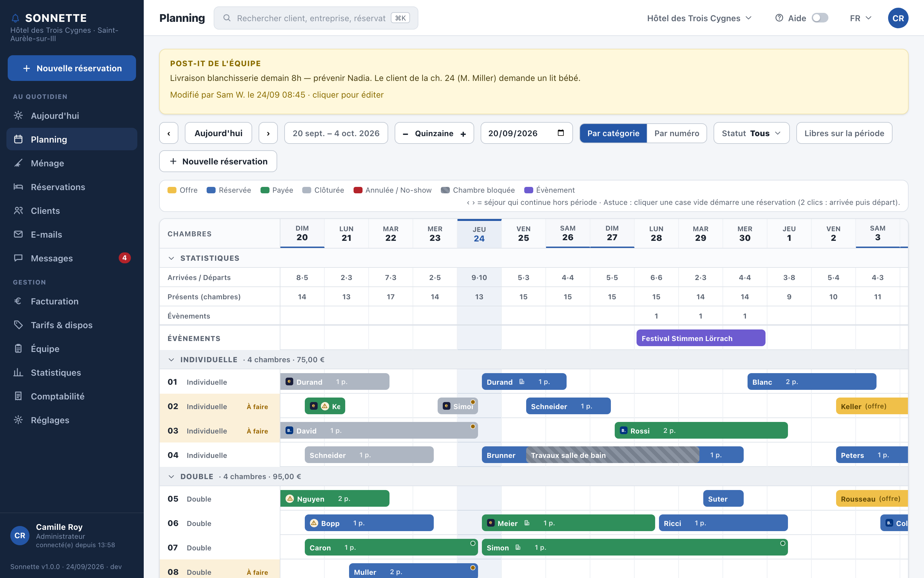Screen dimensions: 924x578
Task: Open Messages from the sidebar
Action: [x=72, y=258]
